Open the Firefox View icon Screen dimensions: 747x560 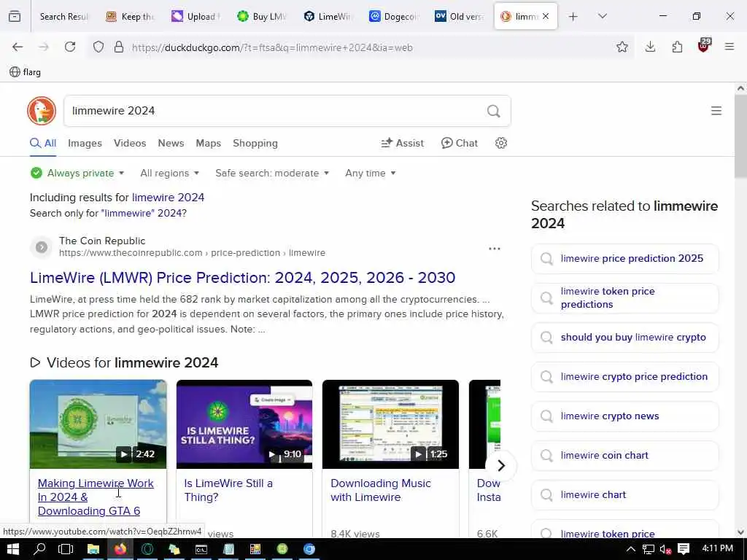pos(15,16)
